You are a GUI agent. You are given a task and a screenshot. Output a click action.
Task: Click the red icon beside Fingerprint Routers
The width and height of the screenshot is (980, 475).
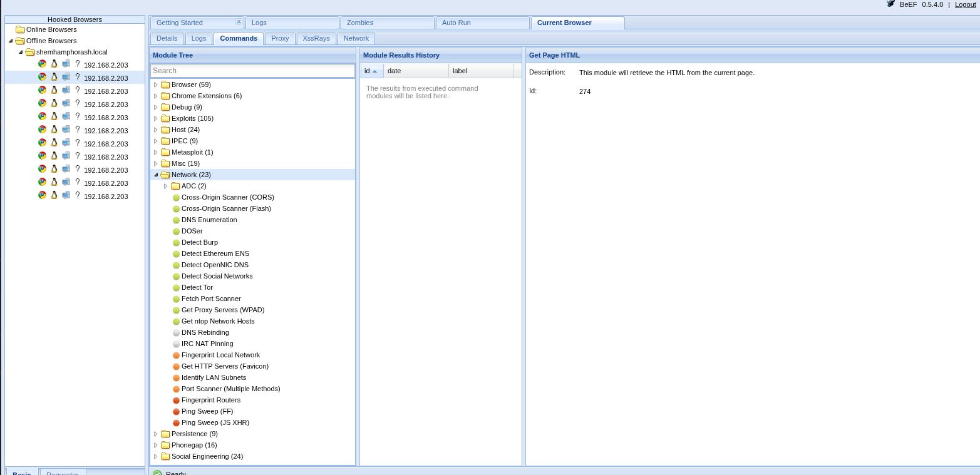click(176, 401)
